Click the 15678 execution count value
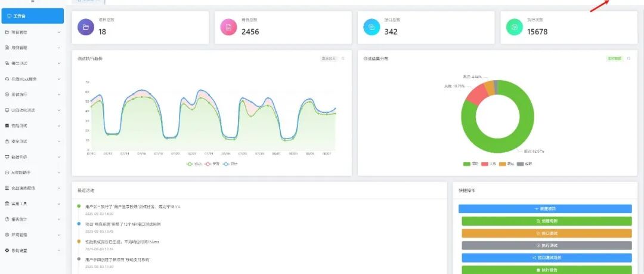The width and height of the screenshot is (644, 274). (537, 32)
